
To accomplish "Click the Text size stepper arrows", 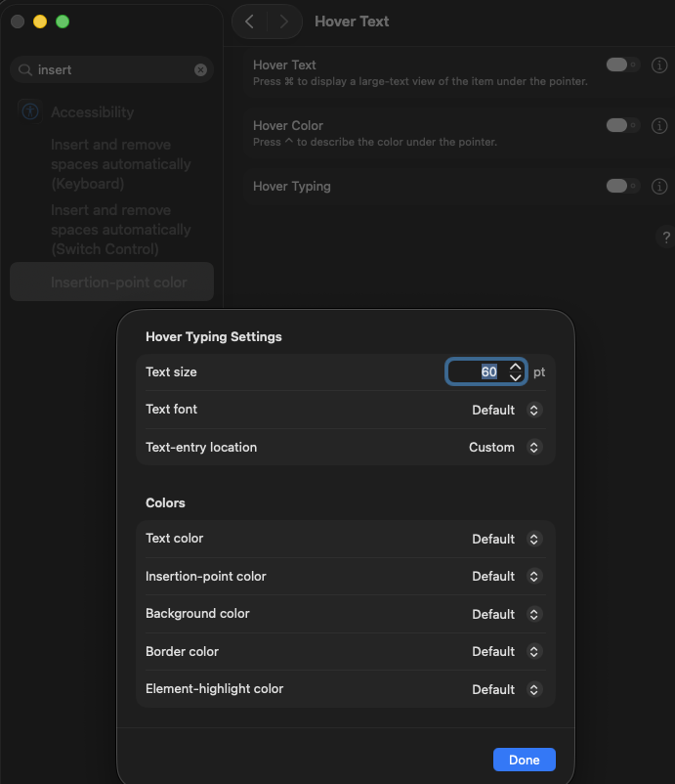I will 516,371.
